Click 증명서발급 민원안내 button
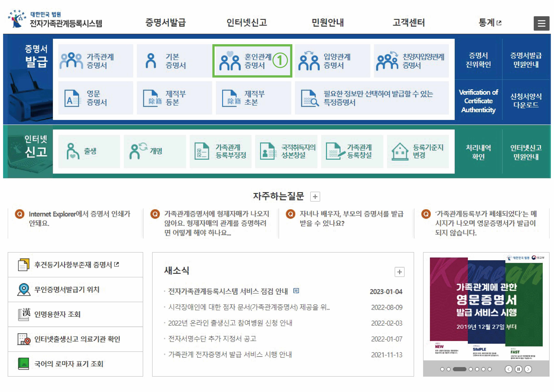Screen dimensions: 554x392 526,60
